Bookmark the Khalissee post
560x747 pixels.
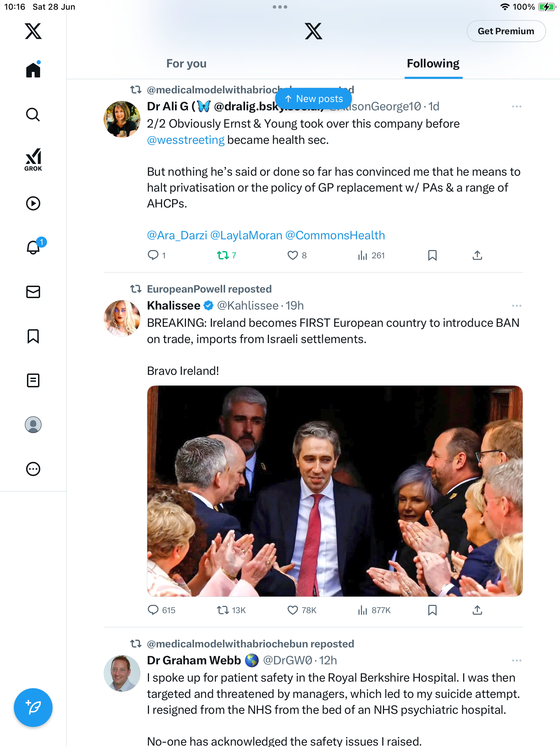[432, 610]
